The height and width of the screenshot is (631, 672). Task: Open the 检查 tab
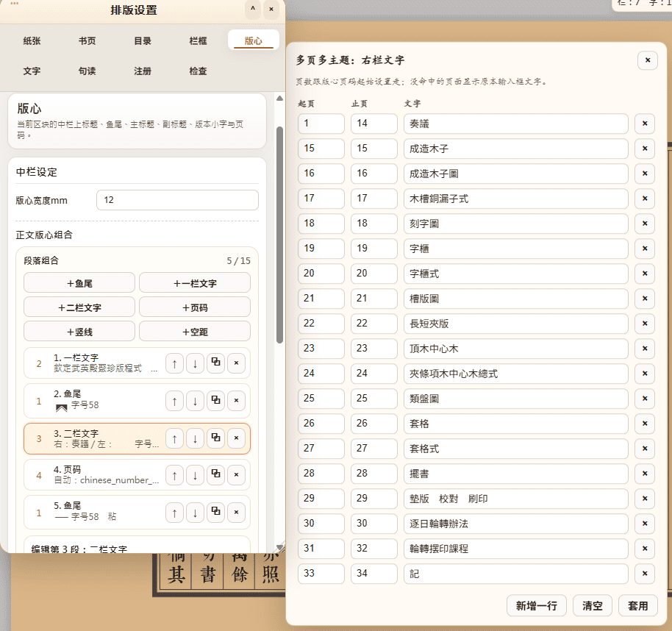(198, 71)
